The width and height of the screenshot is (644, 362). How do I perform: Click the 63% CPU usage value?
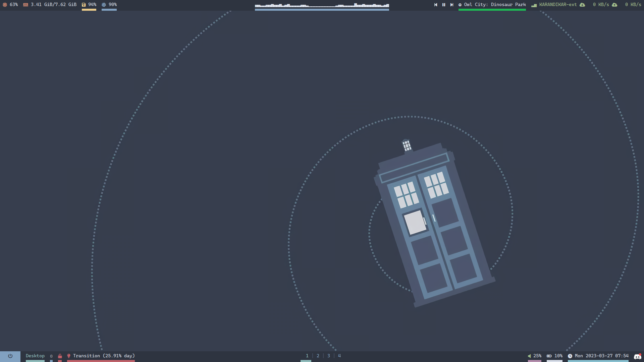click(14, 5)
